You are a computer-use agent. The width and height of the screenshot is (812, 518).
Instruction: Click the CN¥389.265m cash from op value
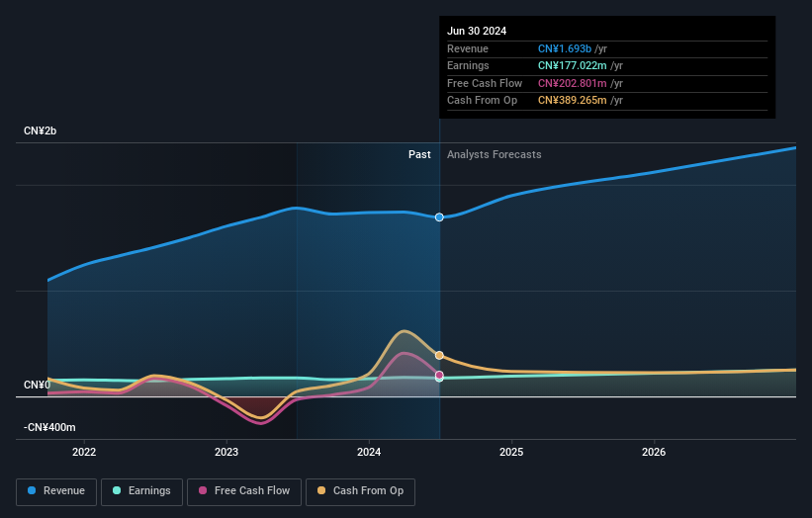pos(573,101)
